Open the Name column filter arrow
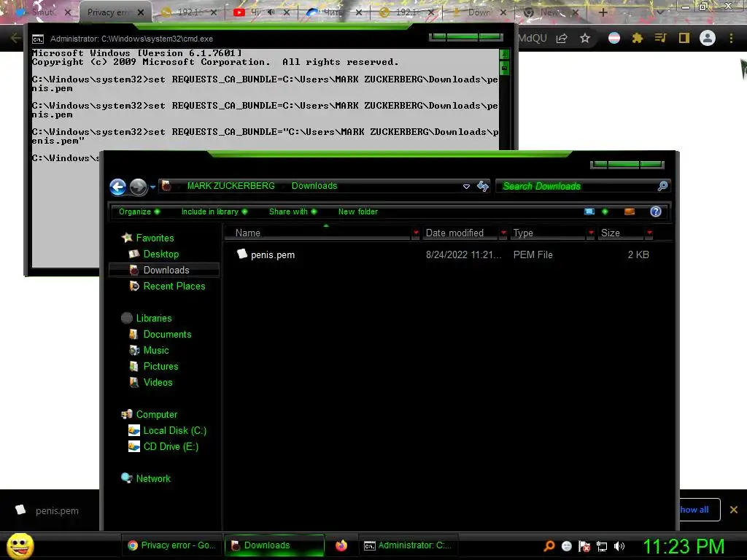Viewport: 747px width, 560px height. 416,233
